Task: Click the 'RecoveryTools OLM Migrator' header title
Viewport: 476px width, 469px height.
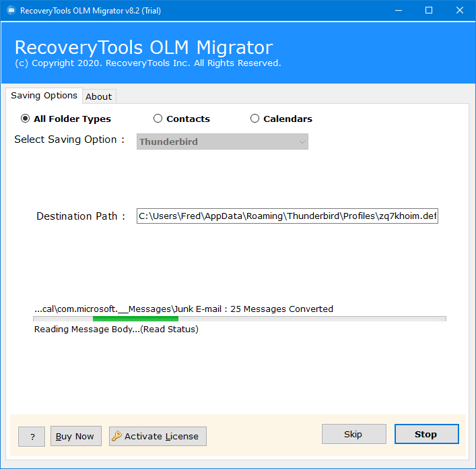Action: tap(144, 47)
